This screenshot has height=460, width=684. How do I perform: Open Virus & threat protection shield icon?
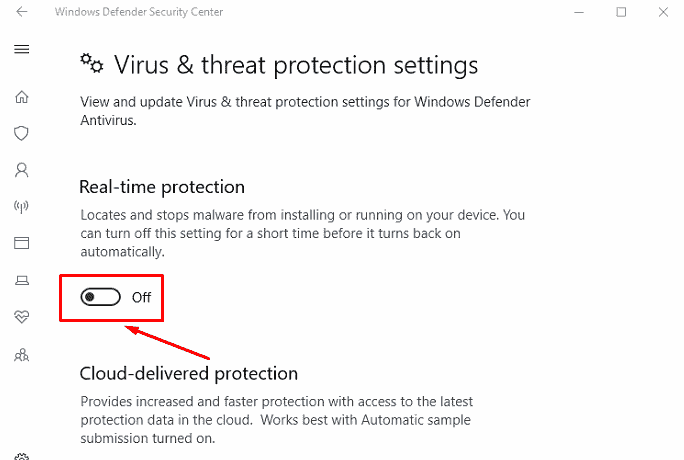pyautogui.click(x=21, y=133)
